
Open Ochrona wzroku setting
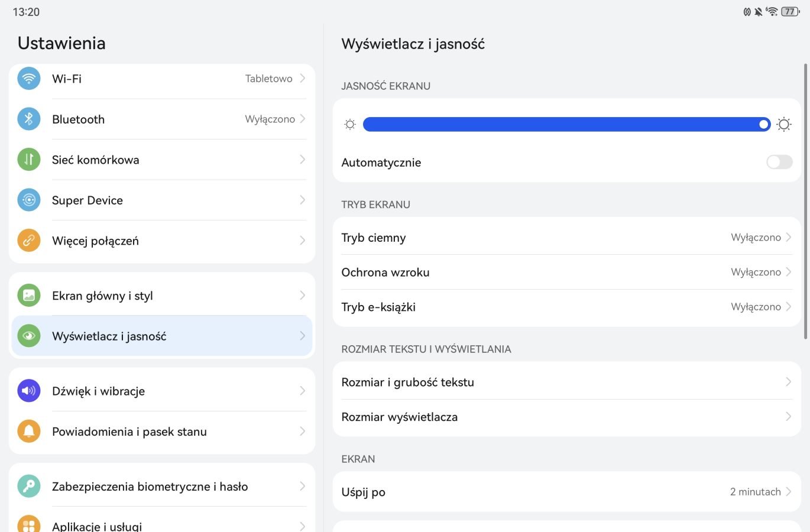(x=567, y=272)
